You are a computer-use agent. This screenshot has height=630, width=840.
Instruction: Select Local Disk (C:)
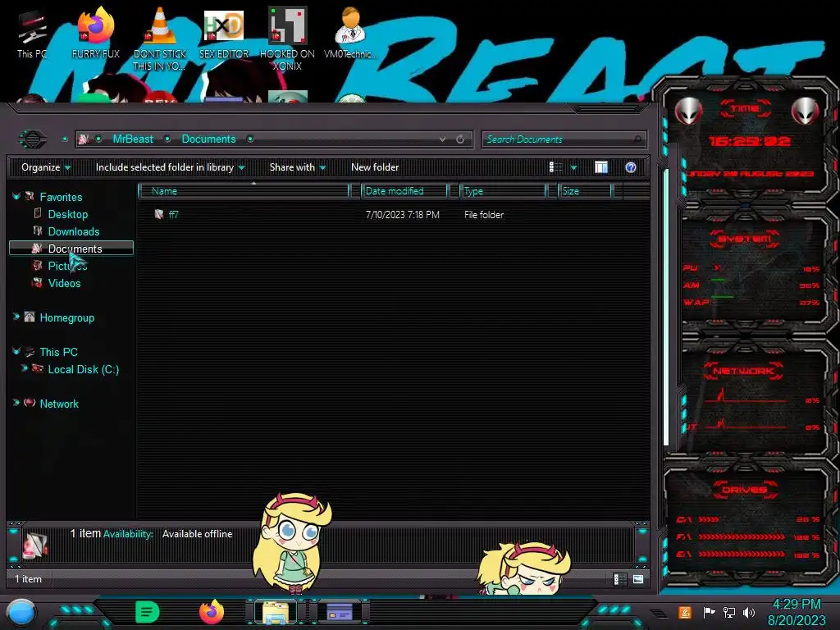click(83, 369)
